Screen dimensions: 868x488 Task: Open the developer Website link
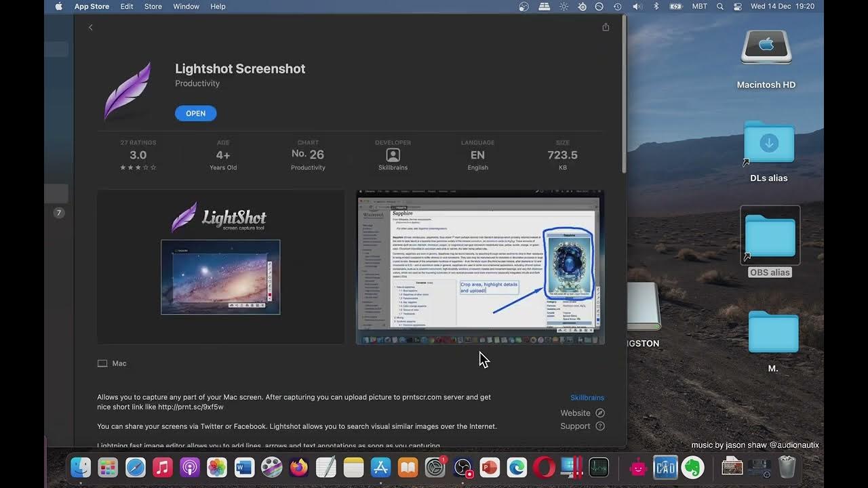click(575, 413)
